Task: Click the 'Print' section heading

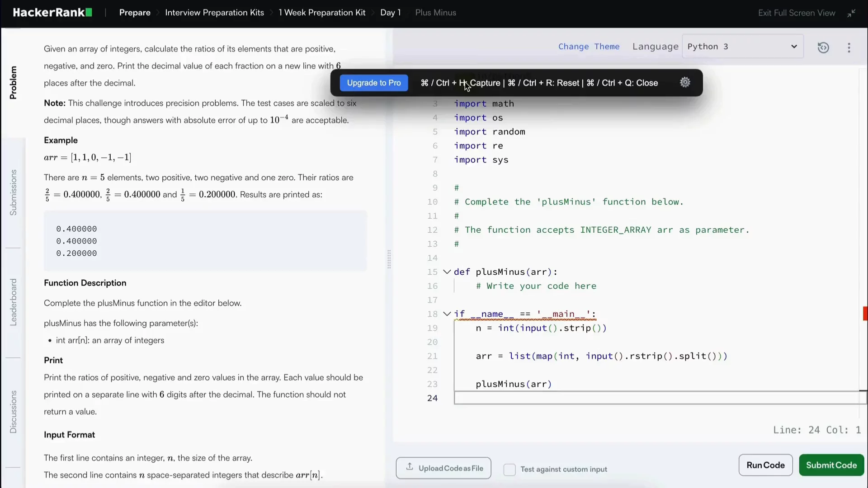Action: tap(53, 360)
